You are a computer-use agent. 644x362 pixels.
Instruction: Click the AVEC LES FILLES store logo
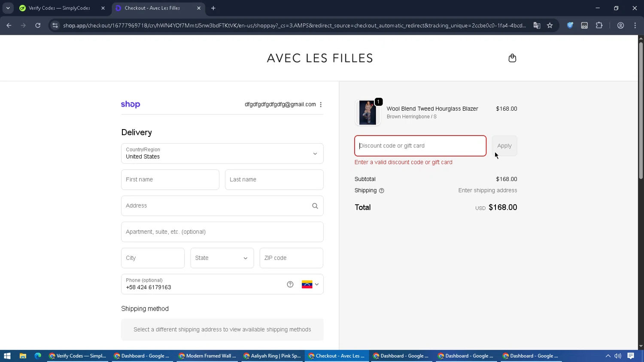(320, 58)
